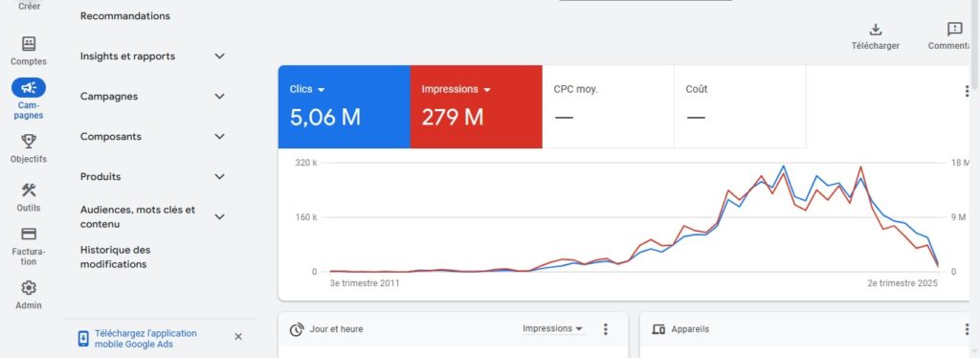
Task: Click the Commentaires feedback icon
Action: [x=954, y=30]
